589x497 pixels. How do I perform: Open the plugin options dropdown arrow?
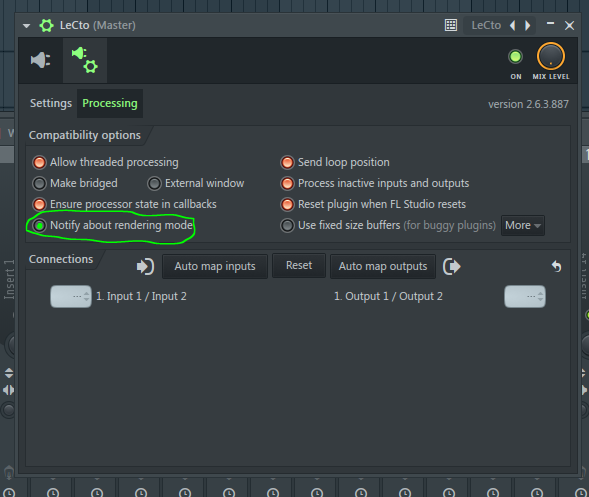(26, 26)
